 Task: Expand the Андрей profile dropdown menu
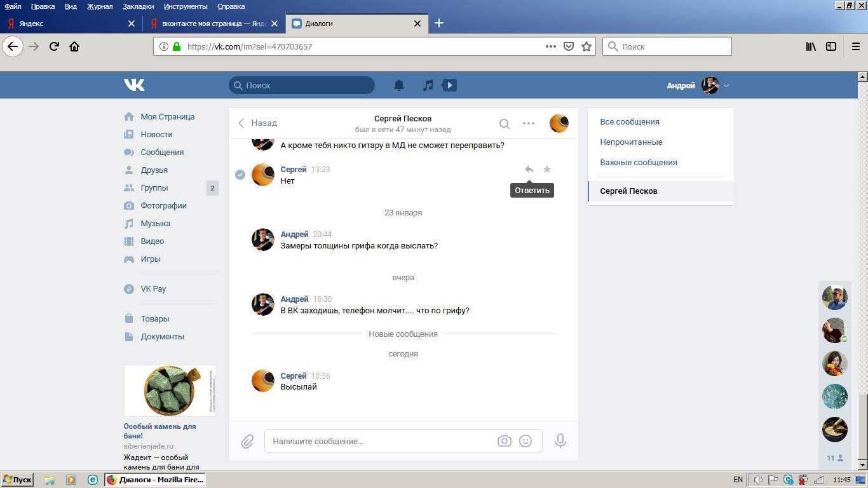(x=726, y=86)
